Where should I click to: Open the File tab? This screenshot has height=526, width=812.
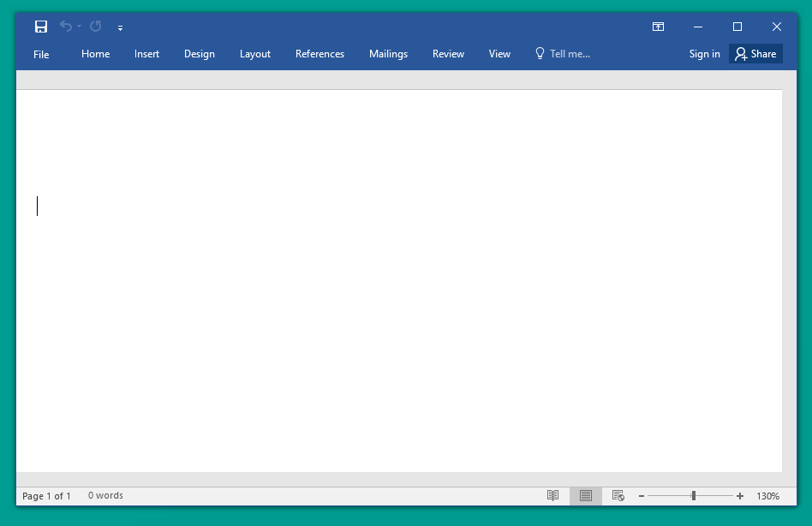(41, 54)
